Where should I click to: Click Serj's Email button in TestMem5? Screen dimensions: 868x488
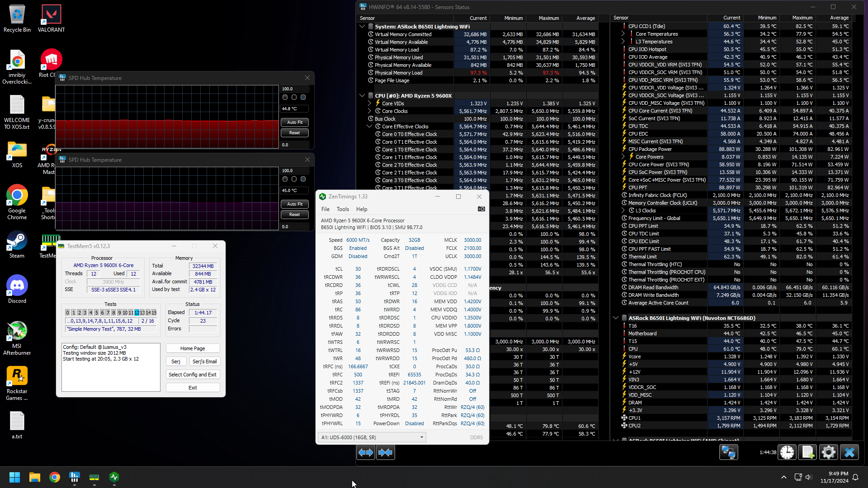pyautogui.click(x=205, y=361)
